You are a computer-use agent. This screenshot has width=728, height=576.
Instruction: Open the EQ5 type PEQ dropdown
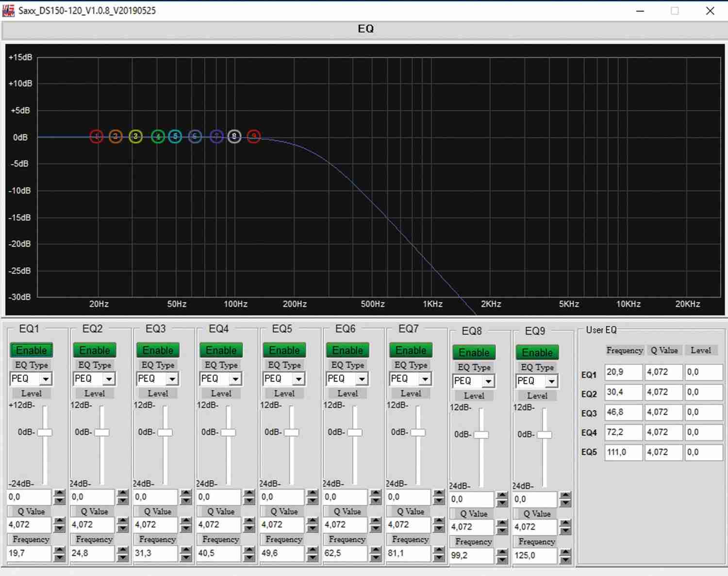[284, 379]
